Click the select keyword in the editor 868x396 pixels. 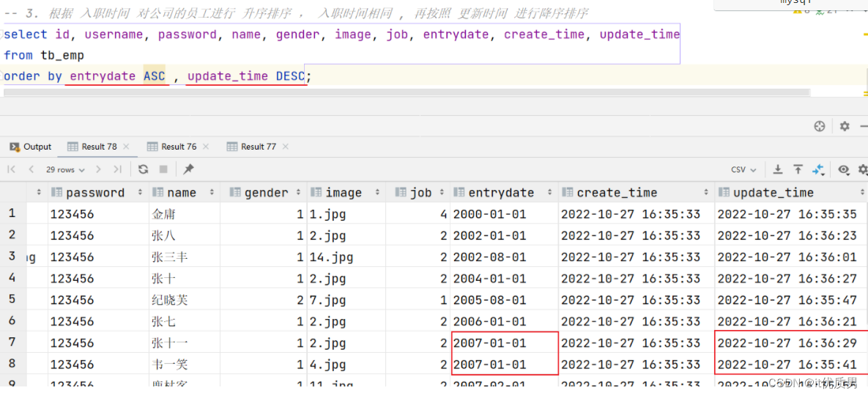click(x=26, y=34)
